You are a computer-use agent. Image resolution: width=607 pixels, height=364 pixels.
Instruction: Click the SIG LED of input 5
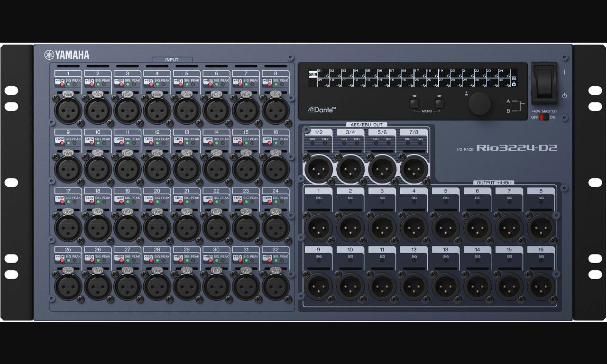[x=187, y=84]
